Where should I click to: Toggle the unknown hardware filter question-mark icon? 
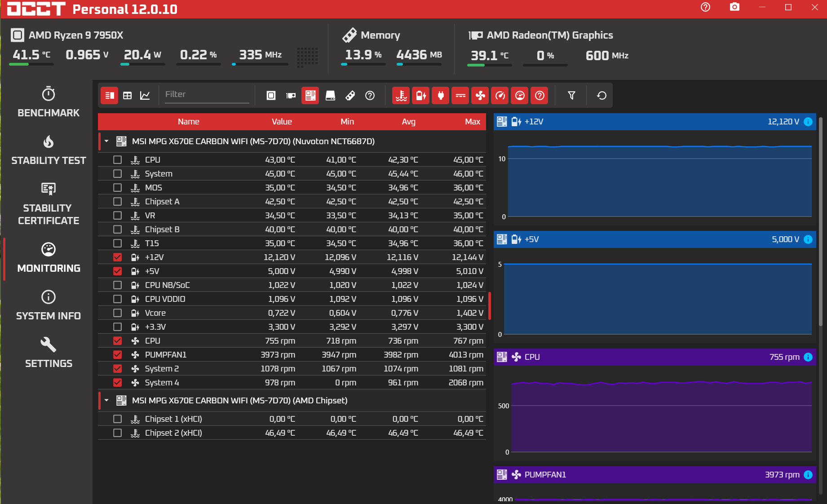(370, 95)
